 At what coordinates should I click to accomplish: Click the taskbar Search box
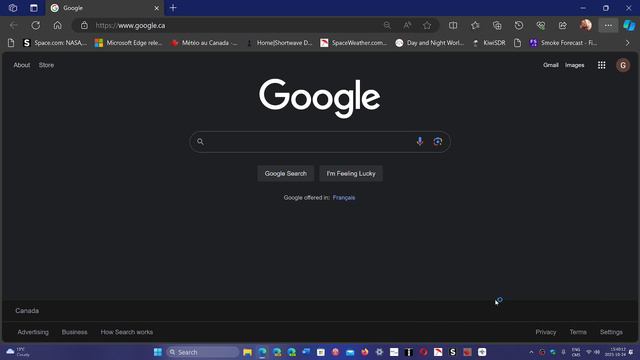(203, 352)
